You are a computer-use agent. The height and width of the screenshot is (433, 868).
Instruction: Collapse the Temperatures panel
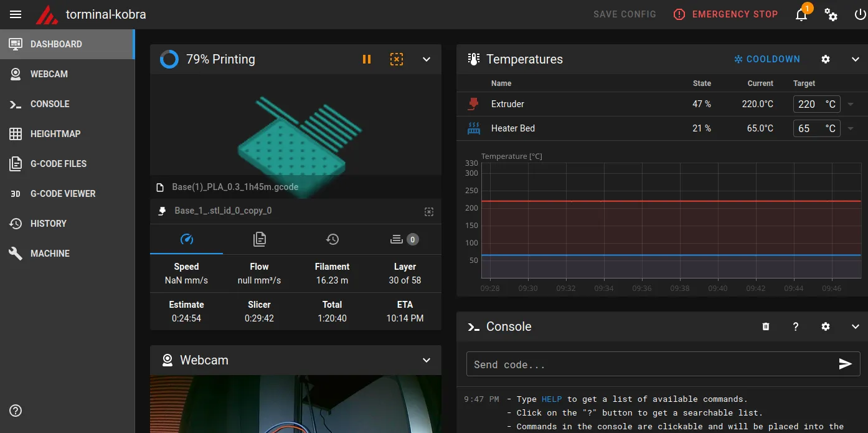click(x=856, y=59)
